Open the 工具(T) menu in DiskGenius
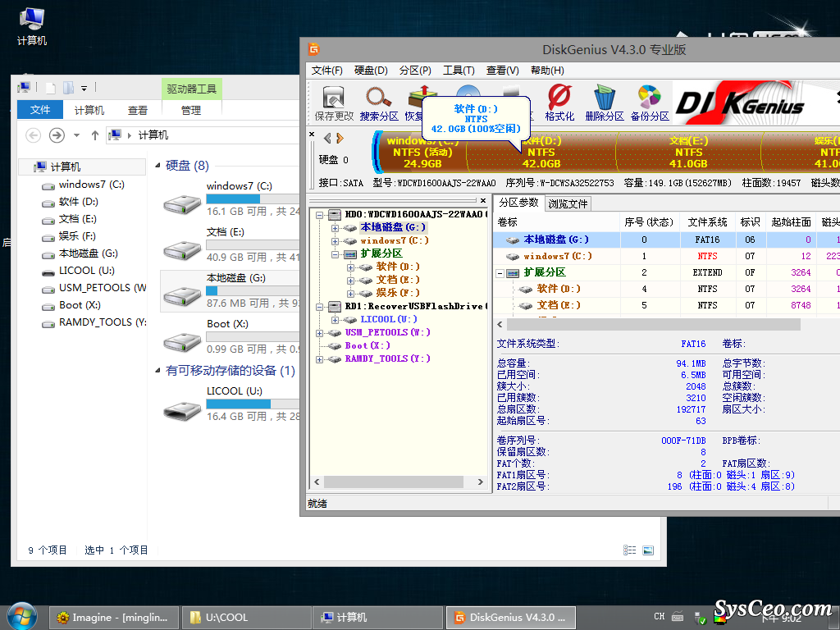Viewport: 840px width, 630px height. pyautogui.click(x=459, y=71)
